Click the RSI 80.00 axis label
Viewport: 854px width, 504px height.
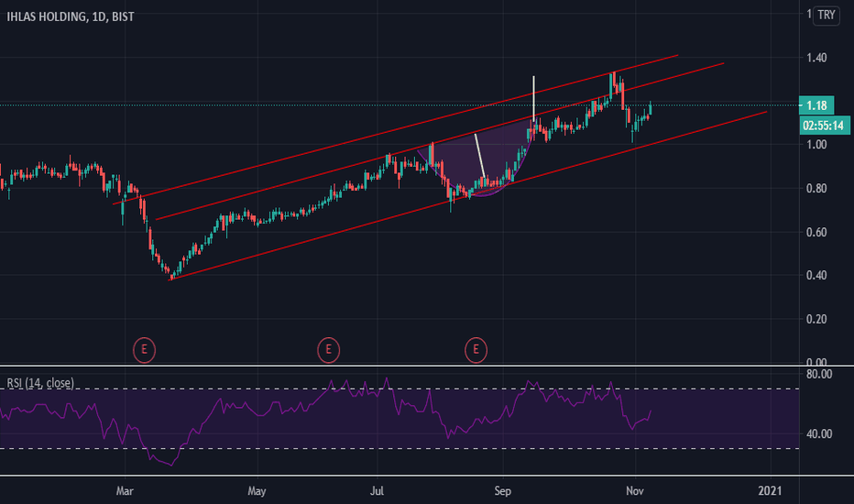(x=819, y=374)
